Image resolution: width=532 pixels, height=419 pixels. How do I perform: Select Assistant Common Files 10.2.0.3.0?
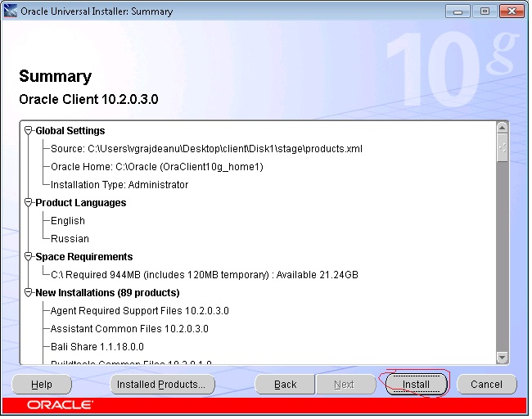pyautogui.click(x=129, y=328)
